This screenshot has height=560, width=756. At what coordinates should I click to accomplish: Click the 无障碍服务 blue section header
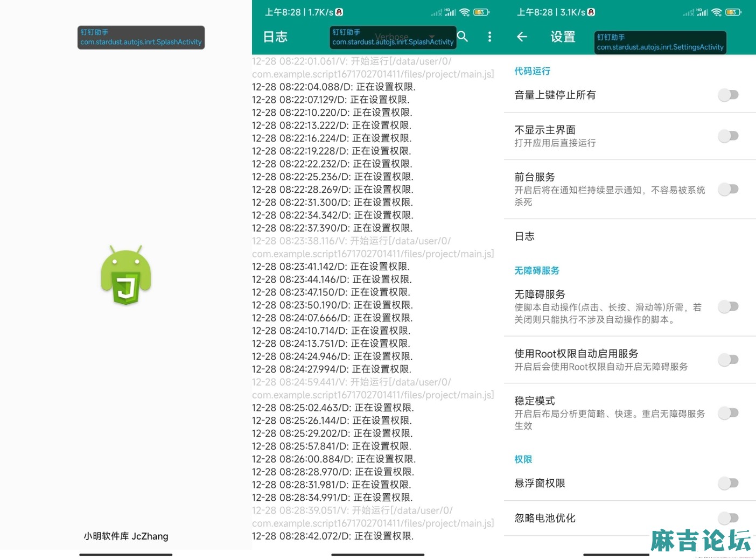[537, 270]
